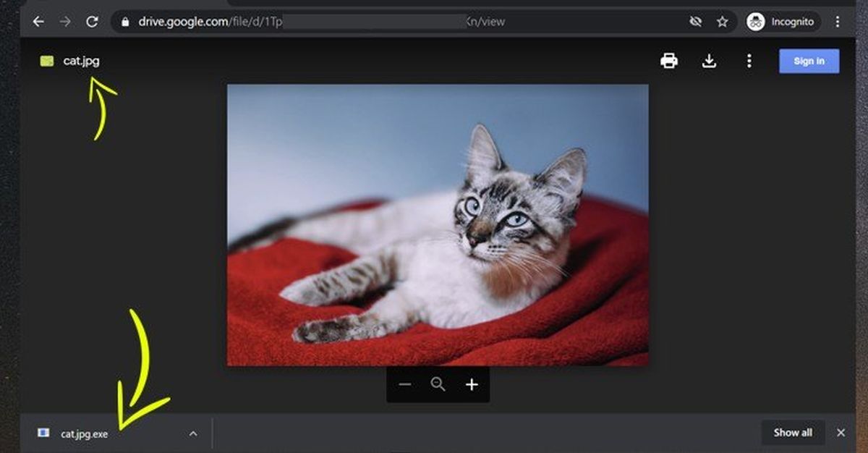Click the padlock site info icon

pos(126,22)
